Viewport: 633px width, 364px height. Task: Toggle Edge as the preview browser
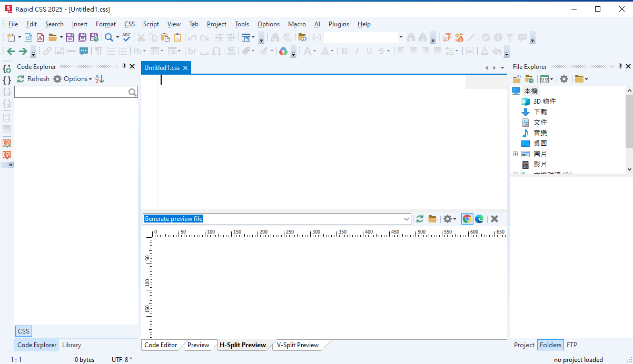click(479, 219)
